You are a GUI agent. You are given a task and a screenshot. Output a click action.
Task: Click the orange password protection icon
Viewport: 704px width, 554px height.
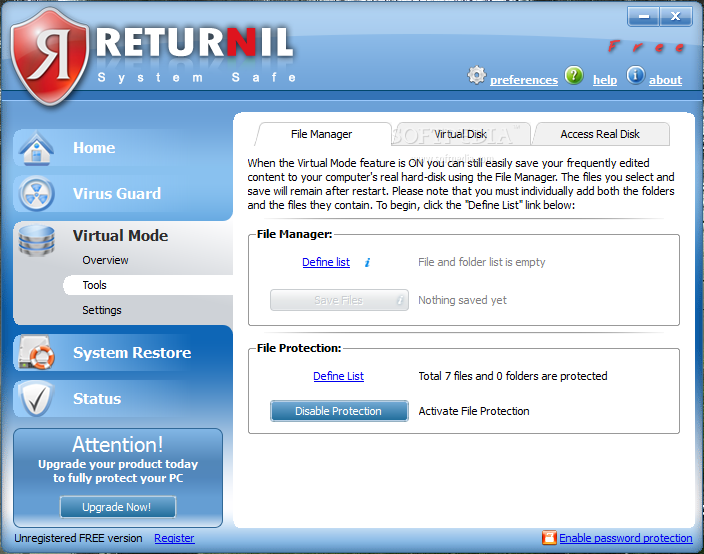pyautogui.click(x=549, y=537)
